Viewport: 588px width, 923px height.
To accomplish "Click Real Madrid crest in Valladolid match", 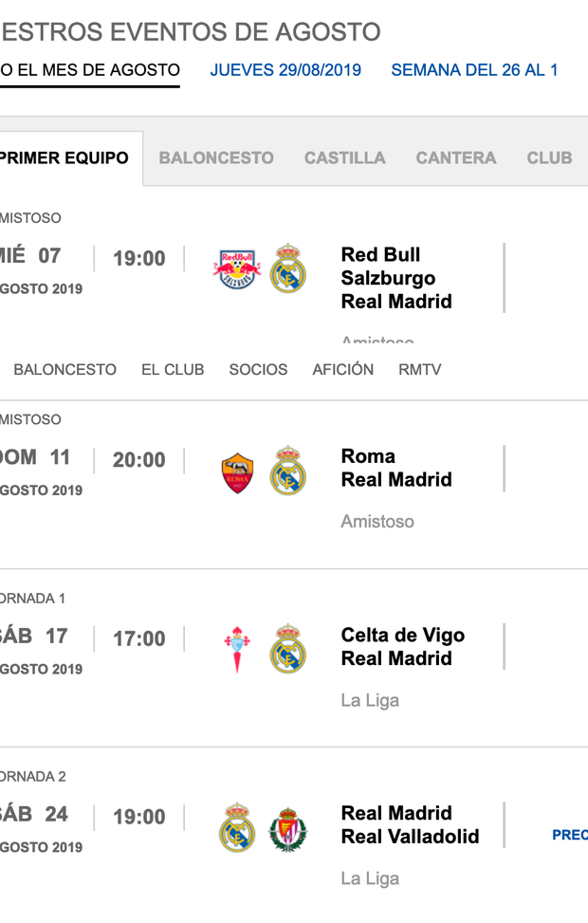I will click(237, 827).
